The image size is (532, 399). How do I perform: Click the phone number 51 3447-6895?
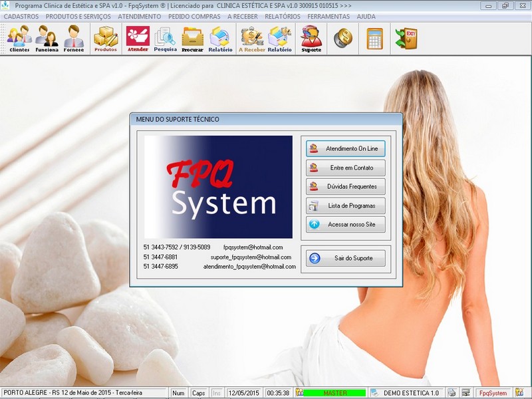point(160,267)
